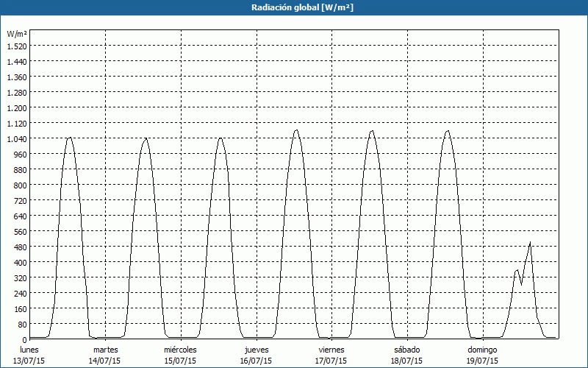Screen dimensions: 588x368
Task: Pick the "miércoles" day label
Action: pyautogui.click(x=181, y=350)
